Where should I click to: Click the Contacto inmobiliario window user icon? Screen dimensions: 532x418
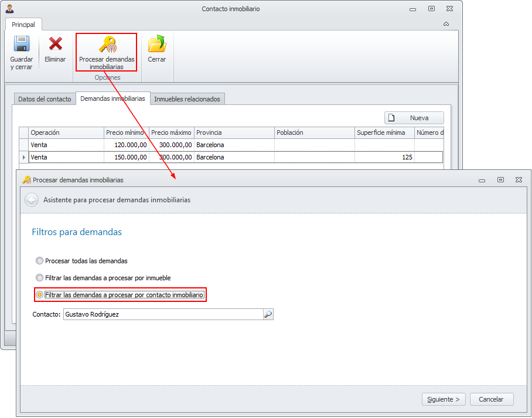click(10, 9)
